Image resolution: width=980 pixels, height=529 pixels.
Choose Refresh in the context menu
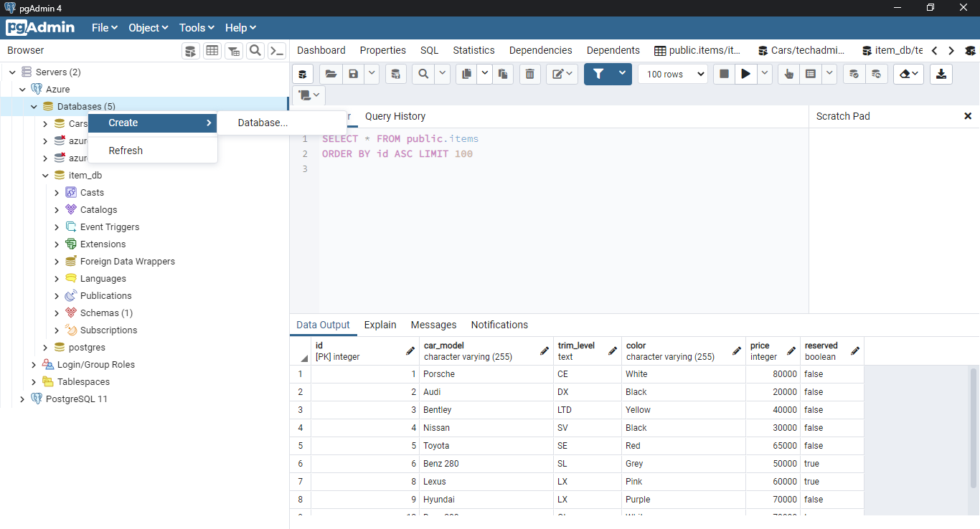click(x=153, y=151)
